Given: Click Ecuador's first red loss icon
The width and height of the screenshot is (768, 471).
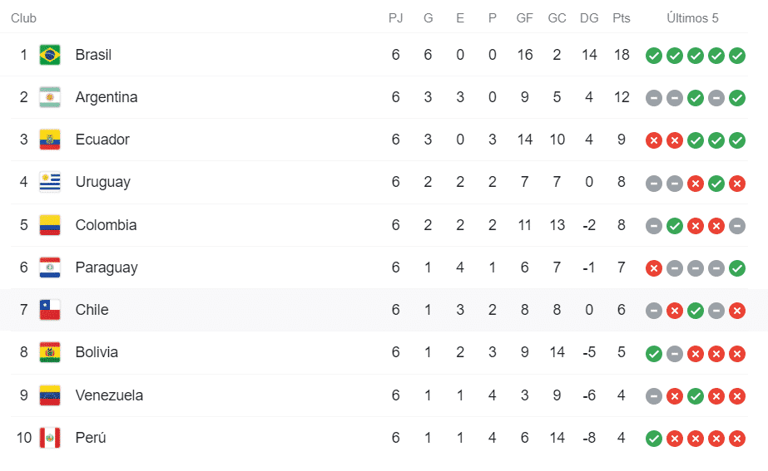Looking at the screenshot, I should click(654, 141).
